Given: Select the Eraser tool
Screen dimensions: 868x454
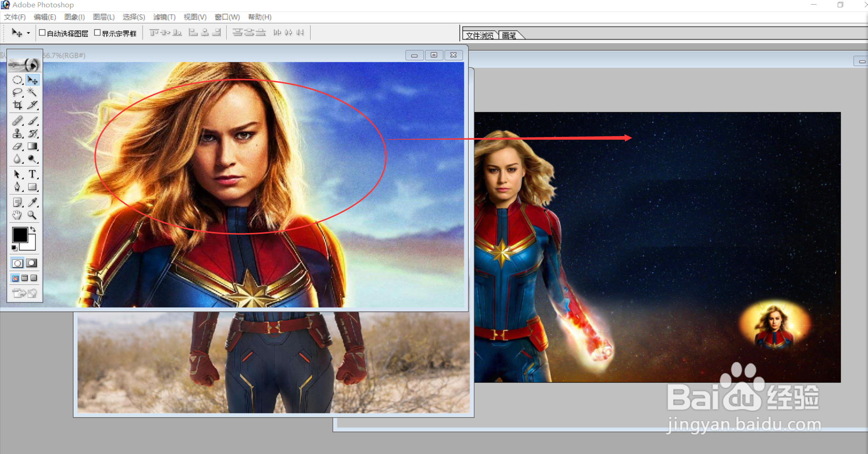Looking at the screenshot, I should pos(17,147).
